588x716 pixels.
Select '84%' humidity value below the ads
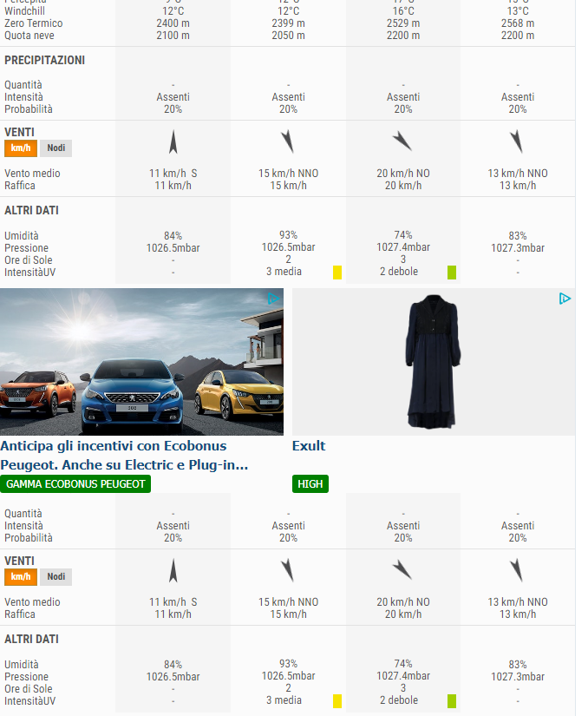point(173,665)
